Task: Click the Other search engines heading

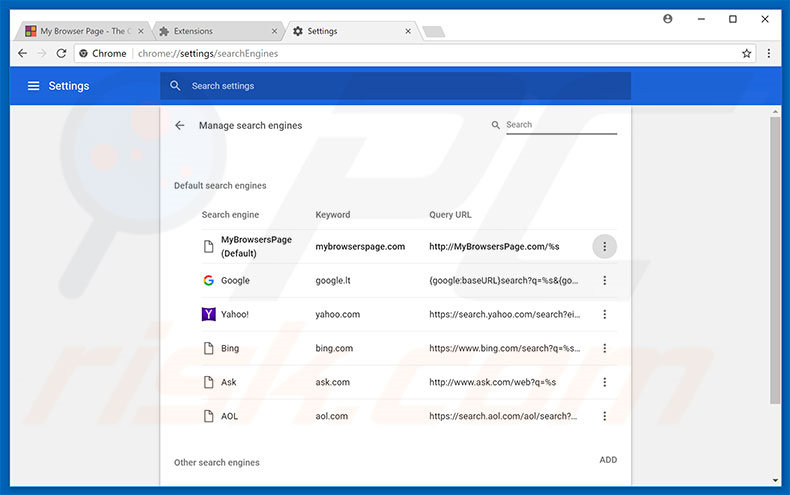Action: click(x=217, y=462)
